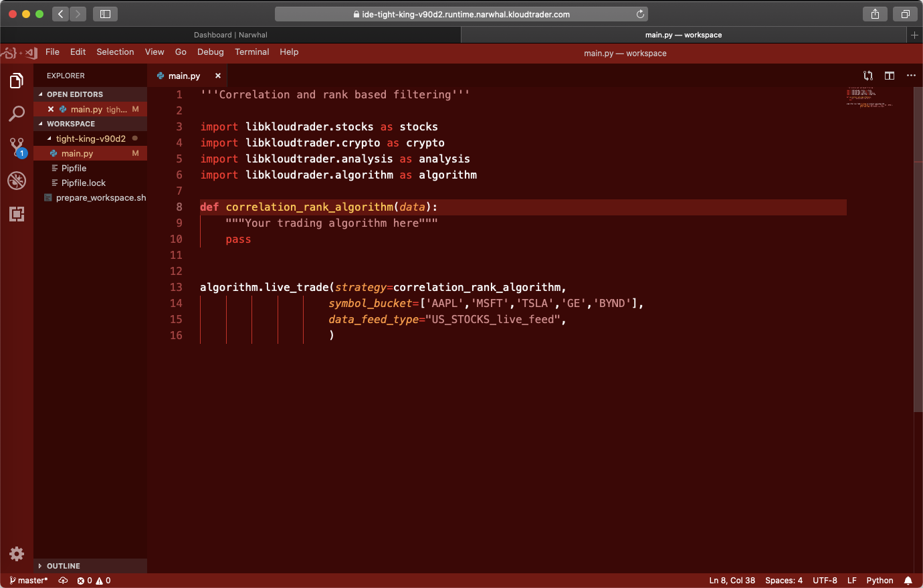923x588 pixels.
Task: Click line number 13 in gutter
Action: (x=176, y=287)
